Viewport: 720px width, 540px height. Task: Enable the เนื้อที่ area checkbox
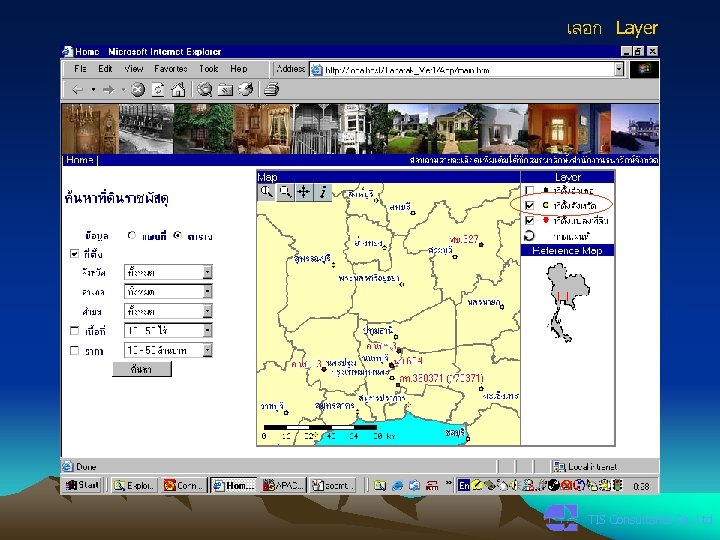click(x=74, y=330)
